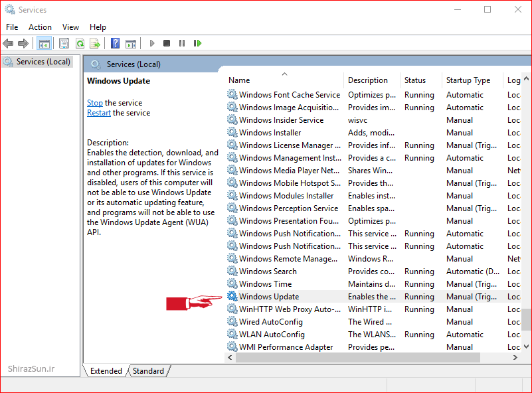This screenshot has height=393, width=532.
Task: Click the Back arrow in toolbar
Action: point(8,43)
